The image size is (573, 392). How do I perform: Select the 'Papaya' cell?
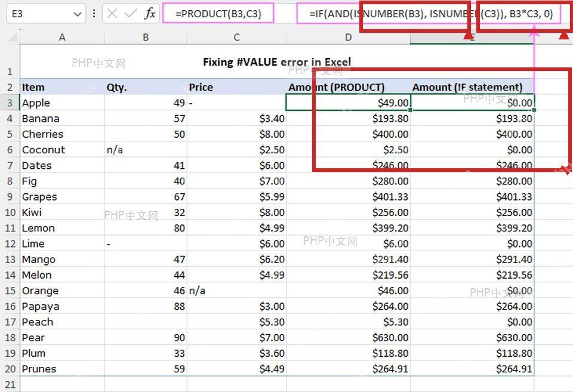pyautogui.click(x=62, y=306)
